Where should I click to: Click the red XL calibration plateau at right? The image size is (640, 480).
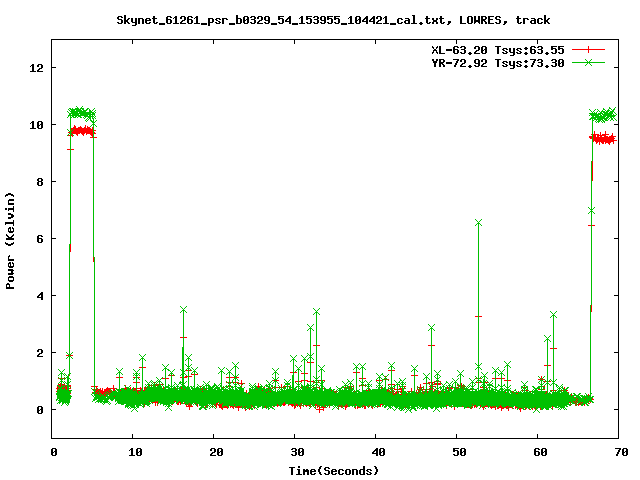603,139
